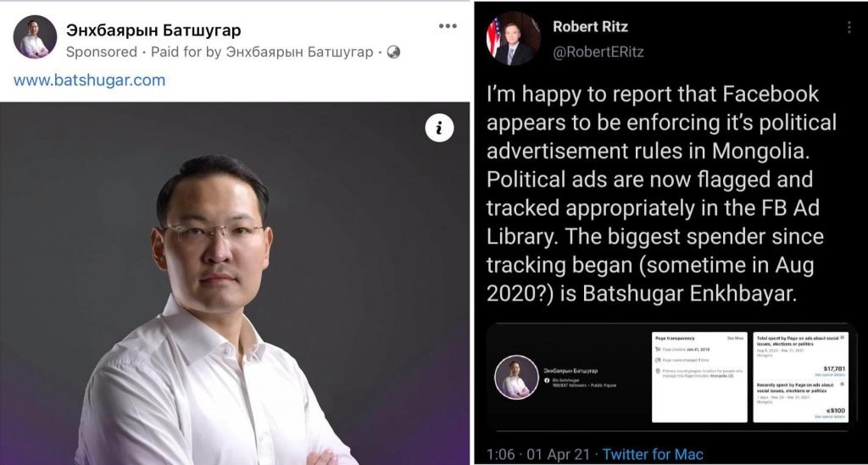Open the three-dot menu on the Facebook post
The height and width of the screenshot is (465, 868).
[x=448, y=26]
